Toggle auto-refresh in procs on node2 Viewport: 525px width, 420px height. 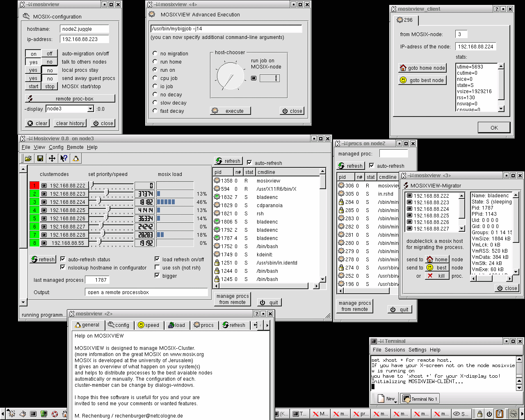point(372,166)
